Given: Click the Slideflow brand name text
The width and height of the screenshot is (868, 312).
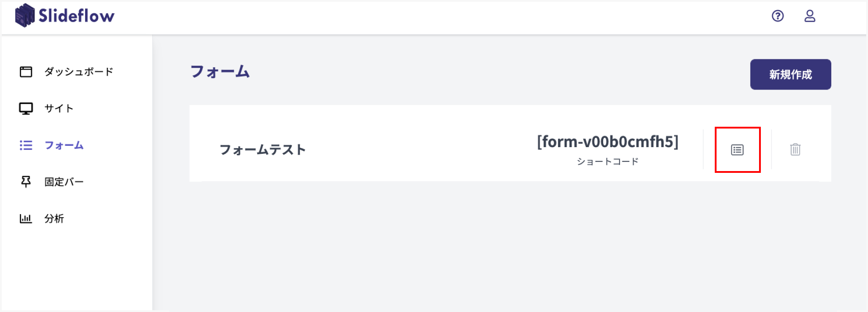Looking at the screenshot, I should pyautogui.click(x=76, y=16).
